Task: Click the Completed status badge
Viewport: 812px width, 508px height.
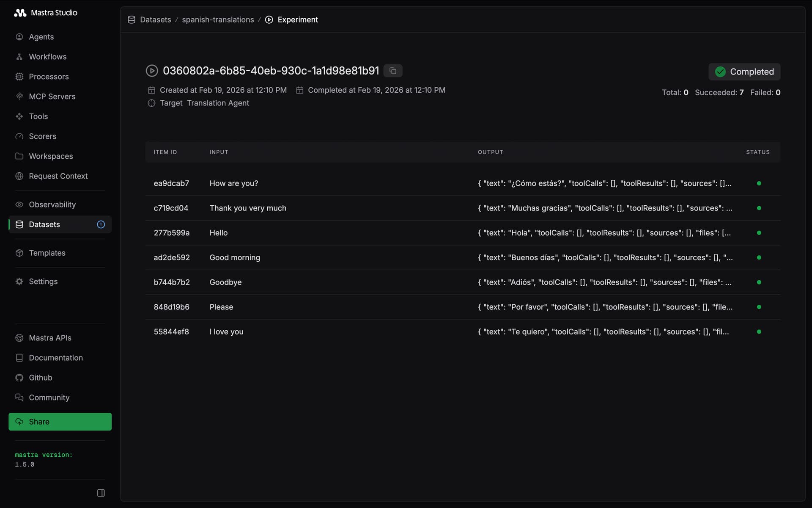Action: pyautogui.click(x=744, y=72)
